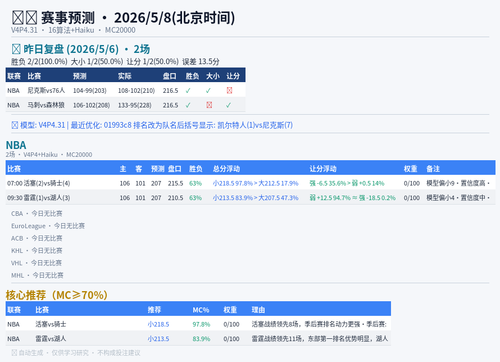Click the 63% 胜负 value for 活塞vs骑士

(x=196, y=183)
